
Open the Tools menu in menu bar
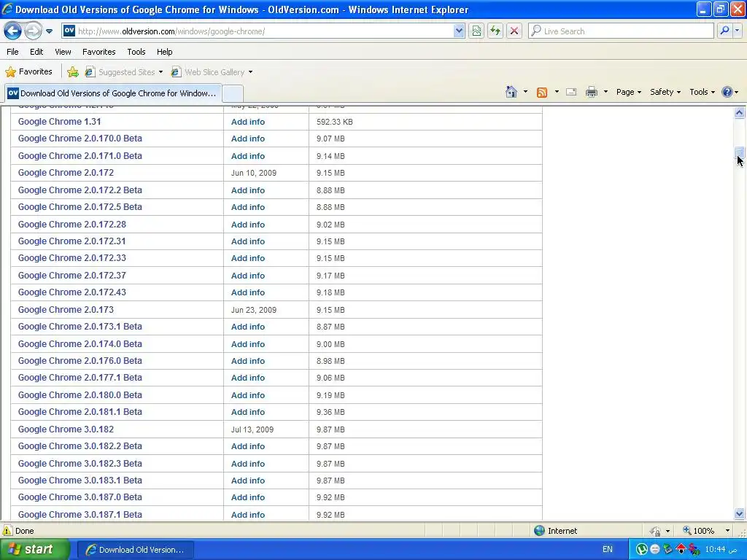coord(136,52)
